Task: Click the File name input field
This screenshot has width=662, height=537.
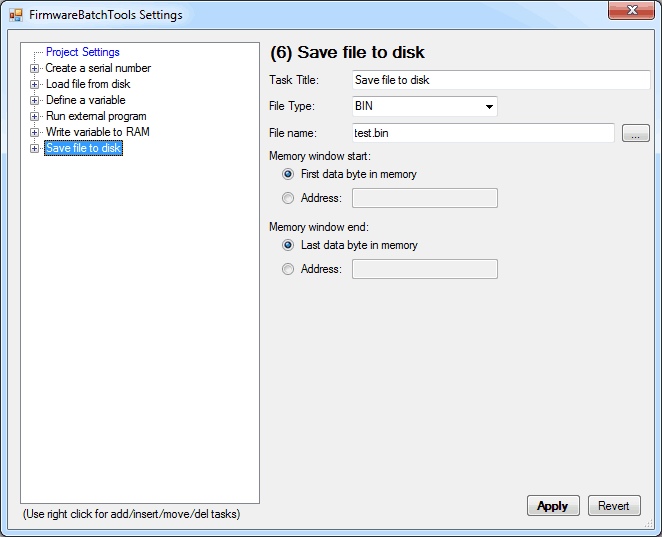Action: (x=482, y=133)
